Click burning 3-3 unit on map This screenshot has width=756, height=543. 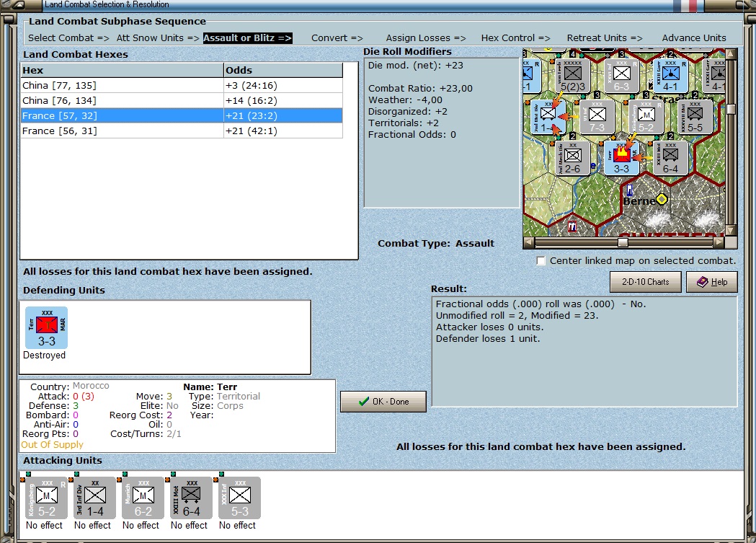[x=621, y=158]
